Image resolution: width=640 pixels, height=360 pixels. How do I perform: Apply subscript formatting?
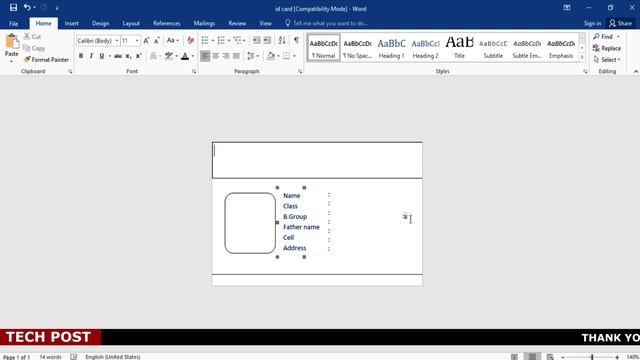pos(128,56)
